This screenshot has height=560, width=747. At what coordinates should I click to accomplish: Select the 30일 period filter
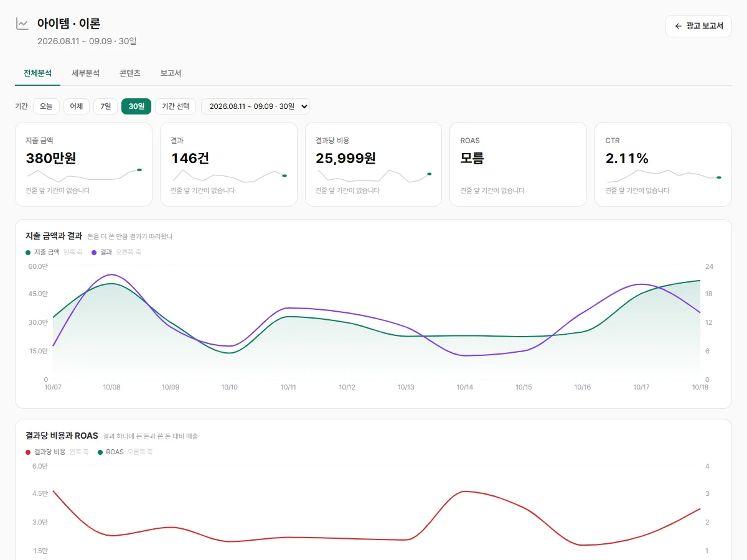(136, 106)
